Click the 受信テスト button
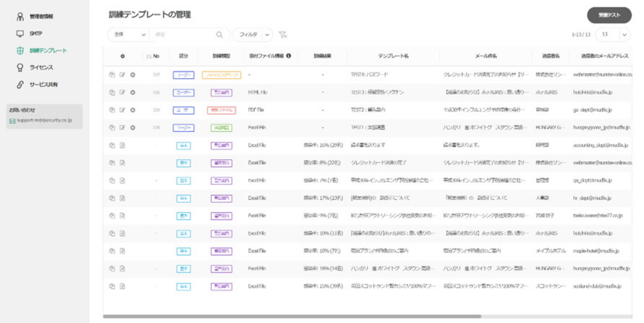This screenshot has height=323, width=644. [x=609, y=15]
